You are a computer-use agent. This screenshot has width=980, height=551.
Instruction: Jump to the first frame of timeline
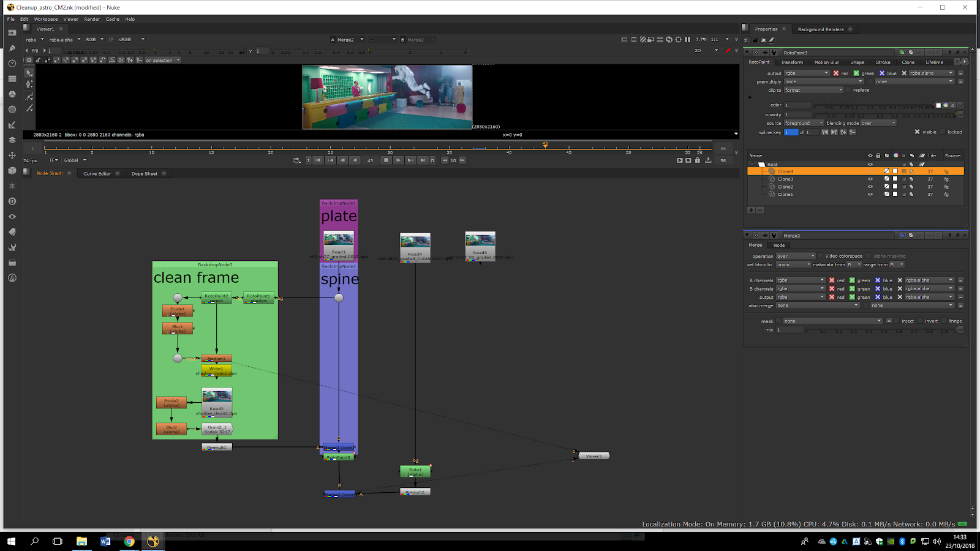[x=318, y=160]
